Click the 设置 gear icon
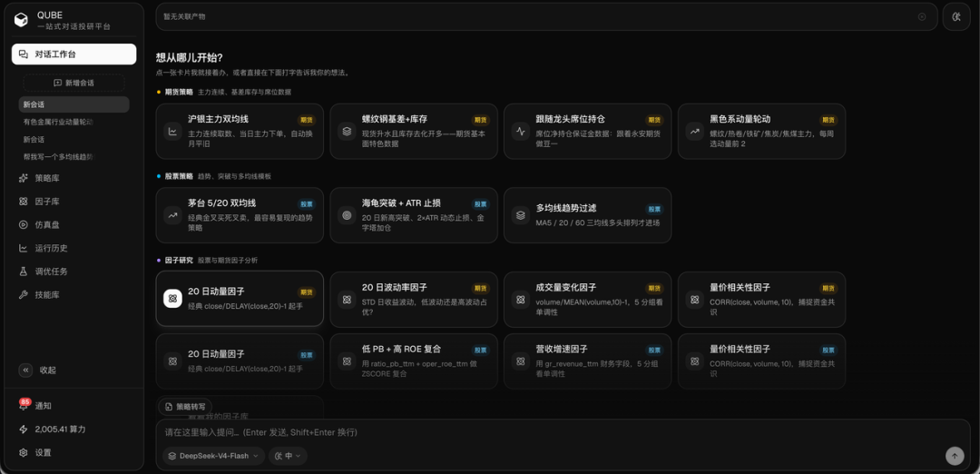Image resolution: width=980 pixels, height=474 pixels. pos(23,453)
